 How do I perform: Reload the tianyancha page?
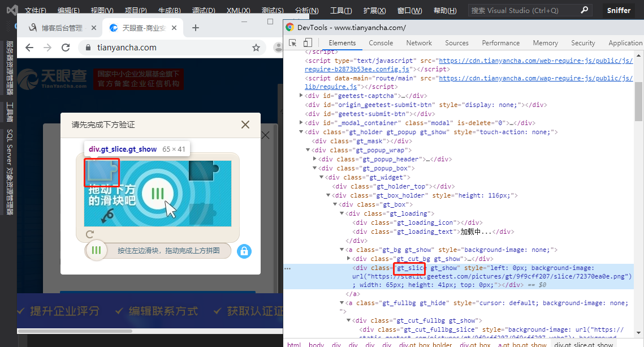pyautogui.click(x=66, y=48)
